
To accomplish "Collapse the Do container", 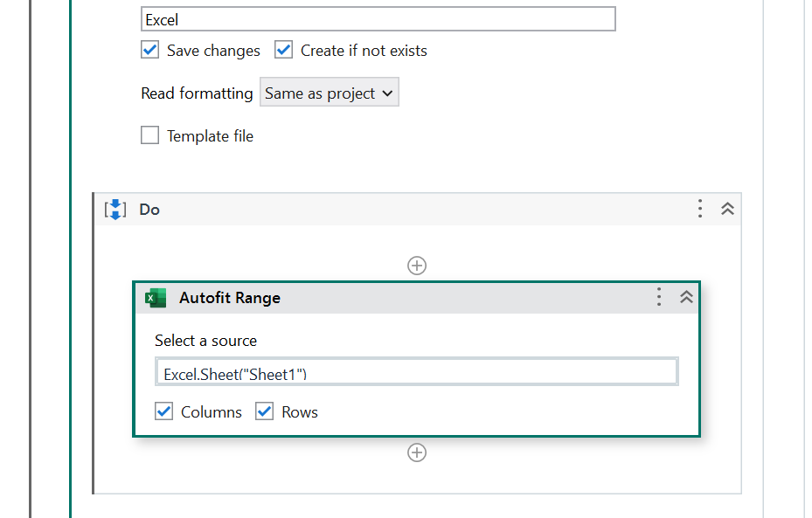I will [727, 209].
